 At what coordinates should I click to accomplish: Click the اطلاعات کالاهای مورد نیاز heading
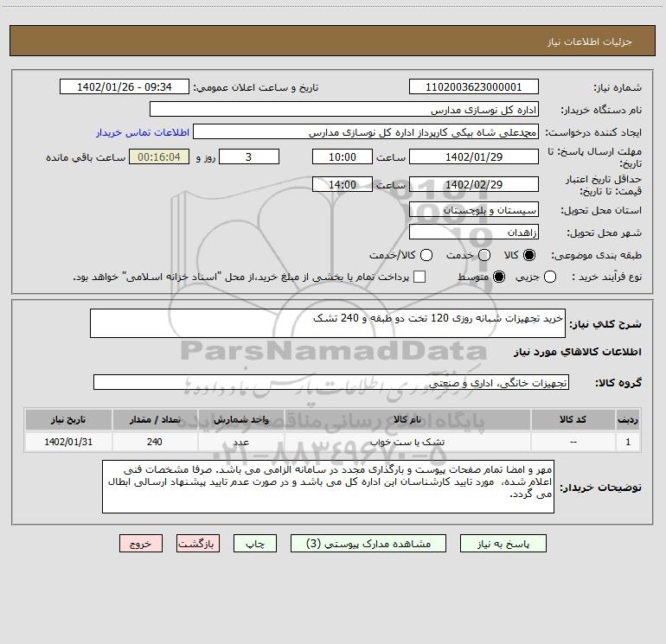[578, 352]
